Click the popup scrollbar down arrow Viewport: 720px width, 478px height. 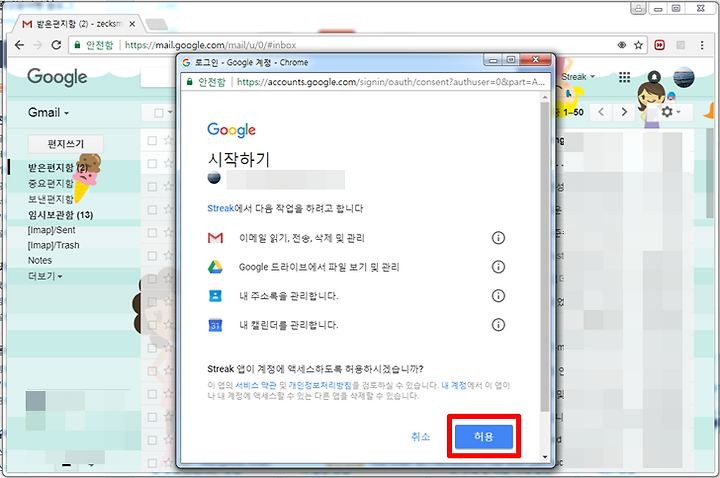[x=545, y=456]
